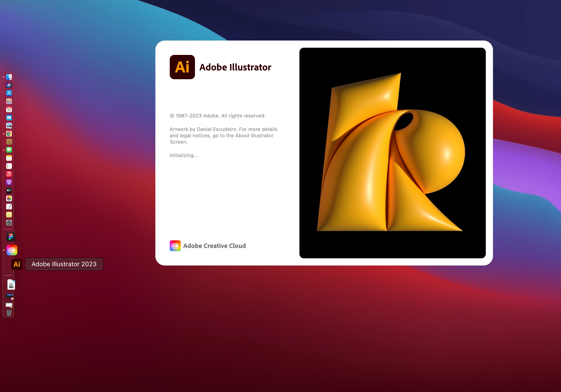The width and height of the screenshot is (561, 392).
Task: Restore the minimized Chrome window in dock
Action: 9,305
